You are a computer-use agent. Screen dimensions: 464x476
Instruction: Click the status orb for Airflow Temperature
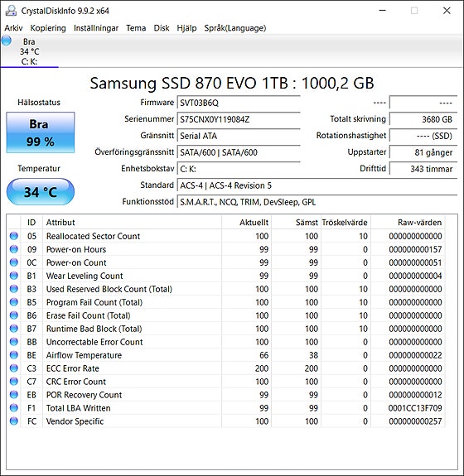coord(14,355)
